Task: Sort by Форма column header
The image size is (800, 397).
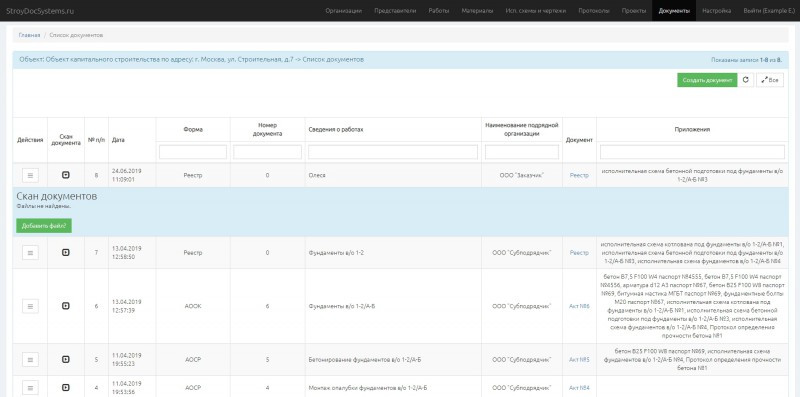Action: [193, 130]
